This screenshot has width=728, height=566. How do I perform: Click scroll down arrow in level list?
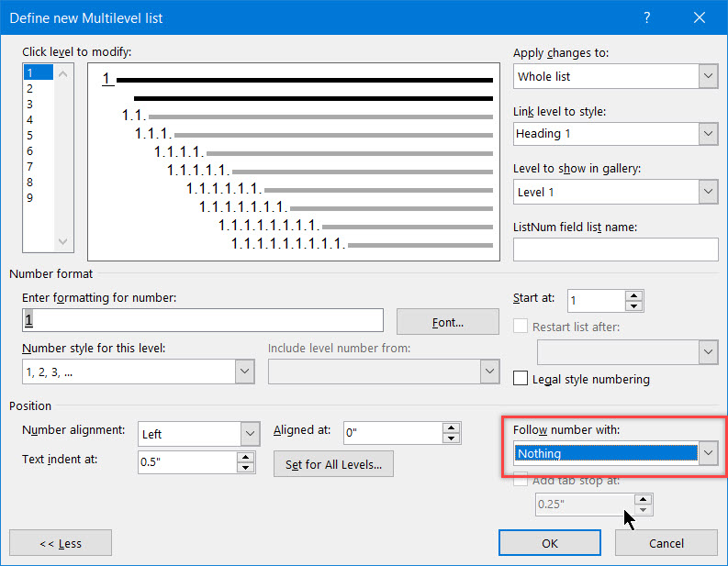coord(63,241)
